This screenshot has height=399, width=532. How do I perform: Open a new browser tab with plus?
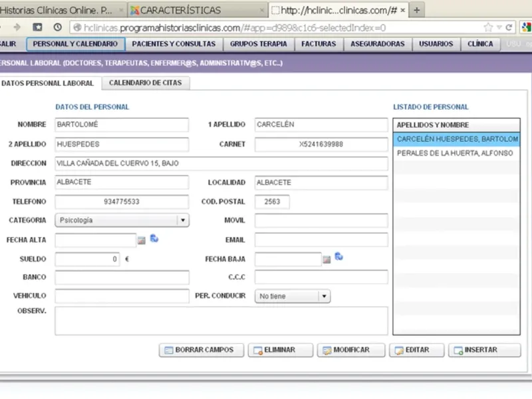pos(417,10)
